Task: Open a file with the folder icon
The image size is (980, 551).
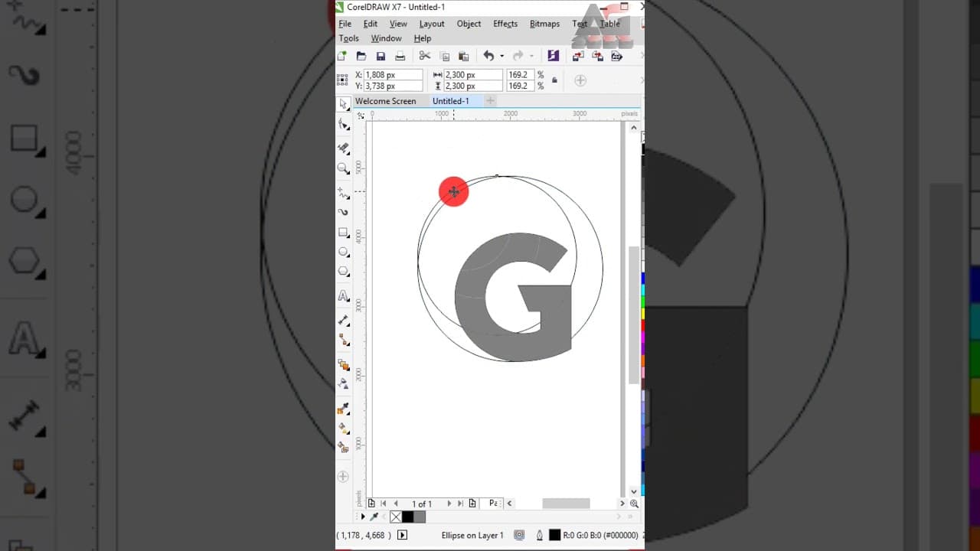Action: (x=361, y=56)
